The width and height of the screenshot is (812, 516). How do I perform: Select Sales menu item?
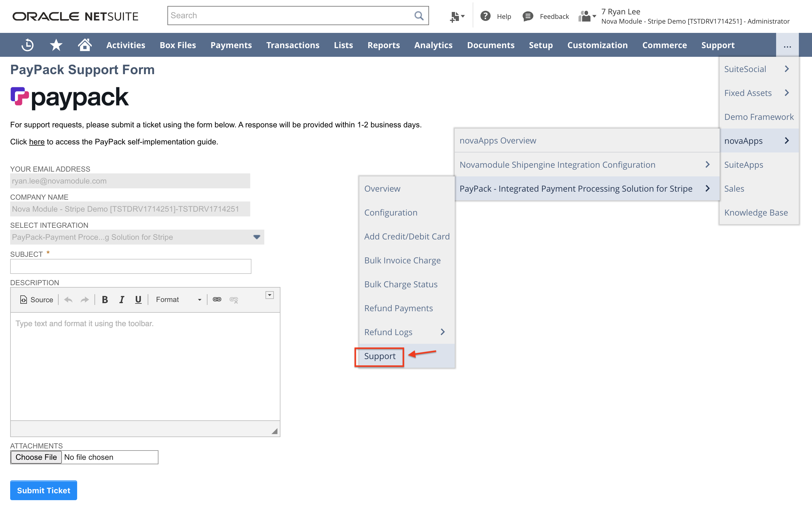[x=759, y=189]
